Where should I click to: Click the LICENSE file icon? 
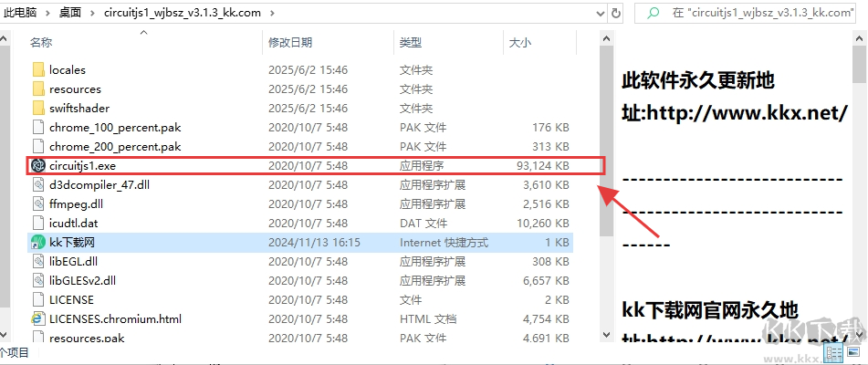pos(38,299)
